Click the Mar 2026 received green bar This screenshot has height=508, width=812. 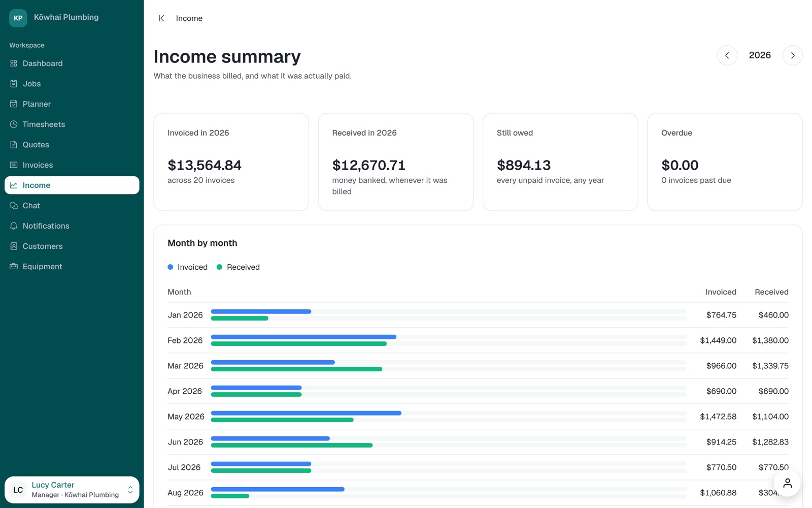tap(296, 369)
